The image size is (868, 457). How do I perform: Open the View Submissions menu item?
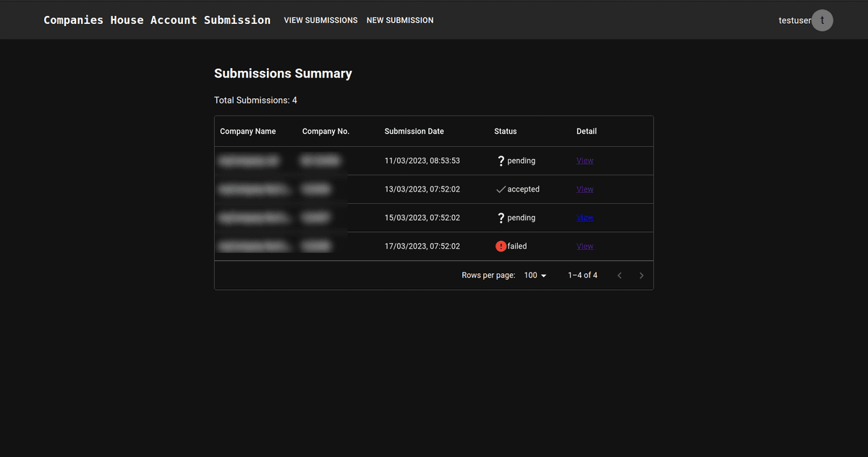(321, 20)
